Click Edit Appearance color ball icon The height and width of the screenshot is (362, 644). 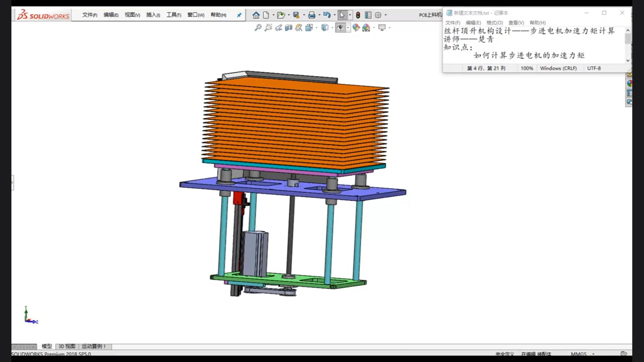[356, 28]
